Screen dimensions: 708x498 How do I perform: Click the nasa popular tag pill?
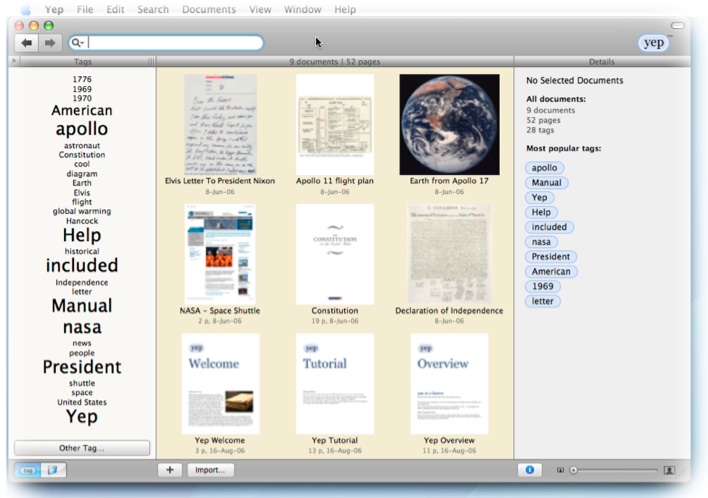[x=541, y=242]
